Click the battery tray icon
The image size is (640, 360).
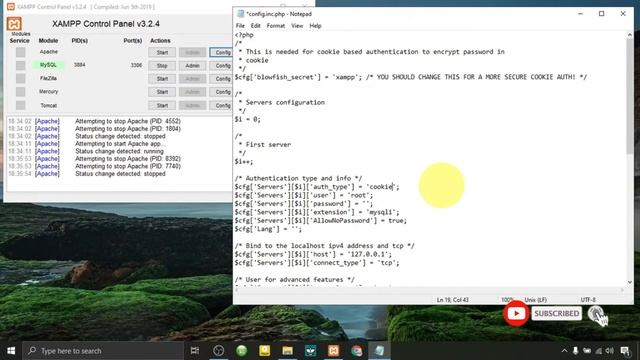click(x=587, y=351)
